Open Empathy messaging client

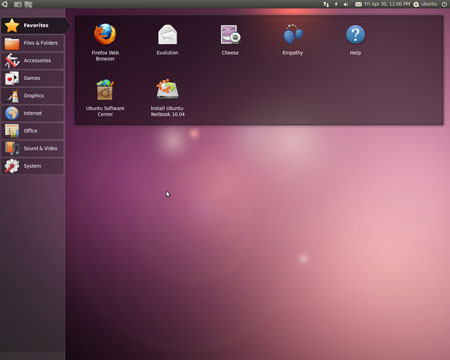pos(293,39)
